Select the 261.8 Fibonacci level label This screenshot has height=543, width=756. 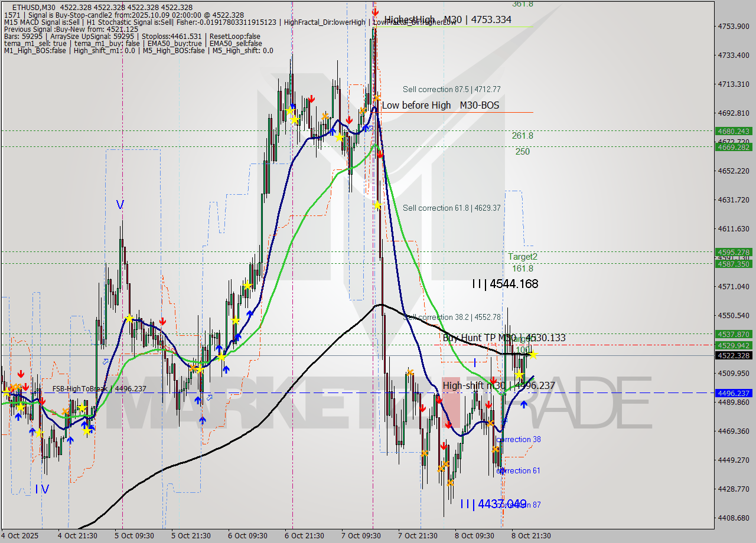tap(522, 136)
